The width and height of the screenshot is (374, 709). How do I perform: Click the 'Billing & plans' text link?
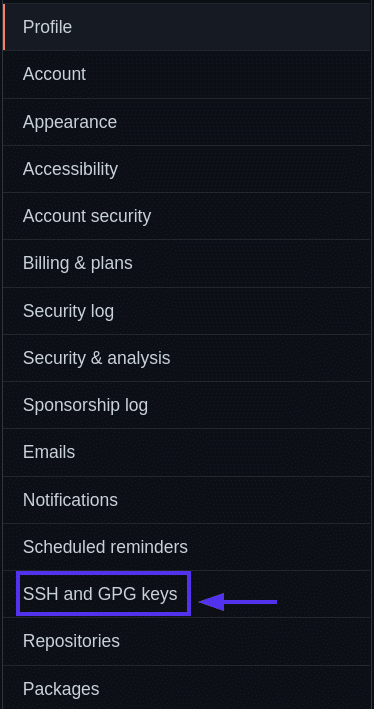(78, 263)
